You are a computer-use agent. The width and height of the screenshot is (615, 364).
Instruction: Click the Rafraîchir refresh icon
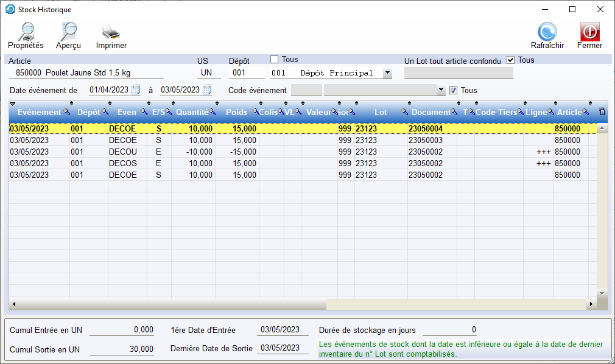click(x=547, y=32)
